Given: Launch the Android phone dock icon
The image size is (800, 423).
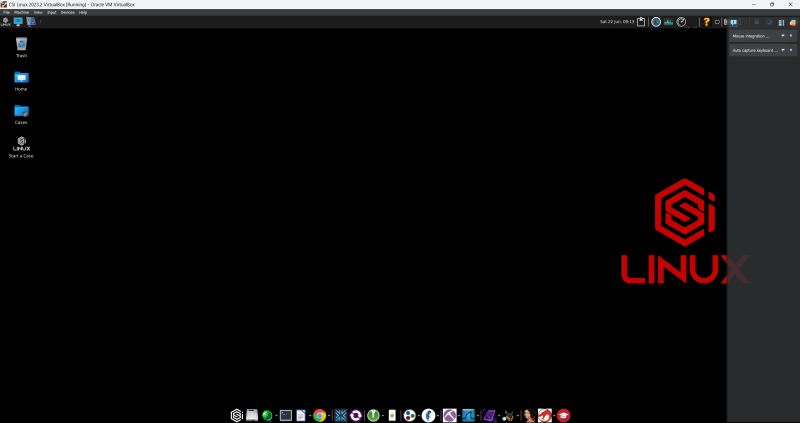Looking at the screenshot, I should coord(392,416).
